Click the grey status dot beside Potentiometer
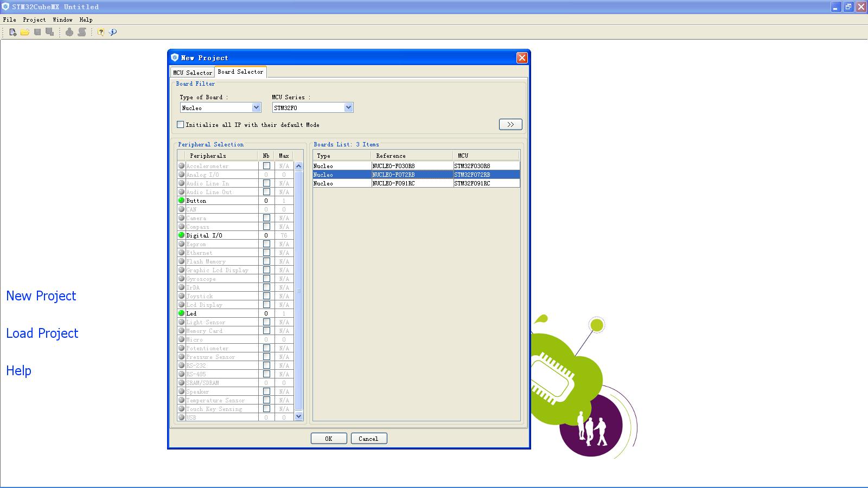The height and width of the screenshot is (488, 868). click(x=181, y=348)
